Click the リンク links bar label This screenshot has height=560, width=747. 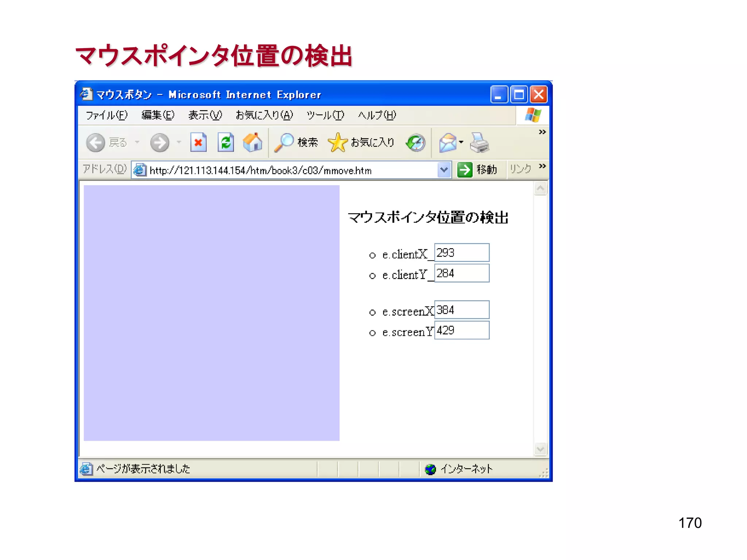(520, 169)
